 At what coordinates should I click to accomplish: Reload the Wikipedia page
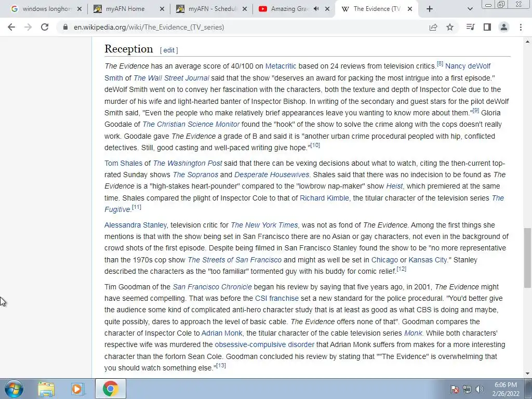pyautogui.click(x=45, y=27)
